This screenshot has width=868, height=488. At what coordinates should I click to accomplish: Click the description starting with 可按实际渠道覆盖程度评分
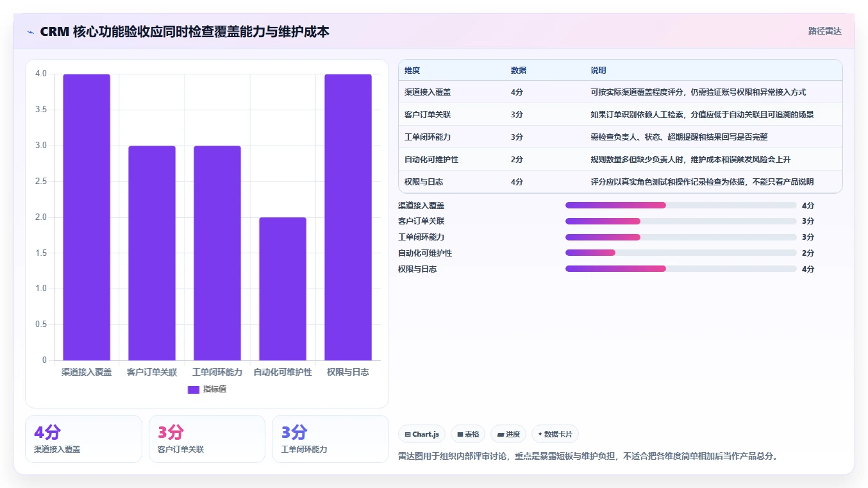coord(699,92)
